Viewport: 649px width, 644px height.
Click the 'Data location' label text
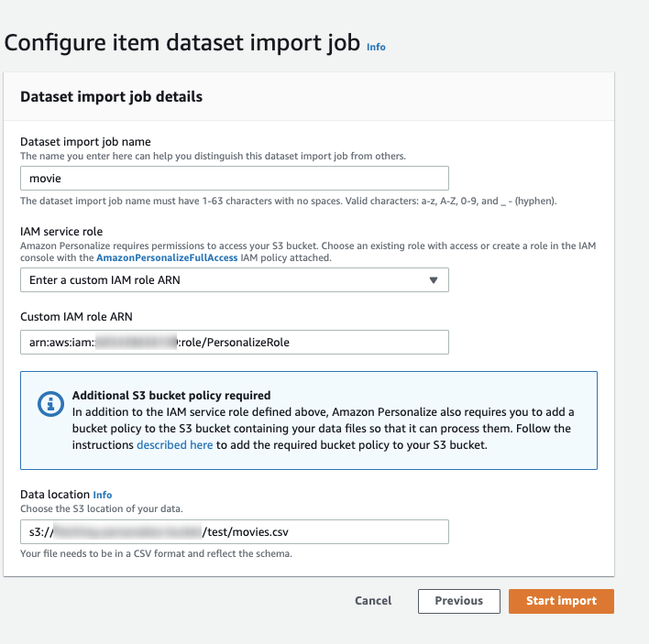tap(55, 495)
